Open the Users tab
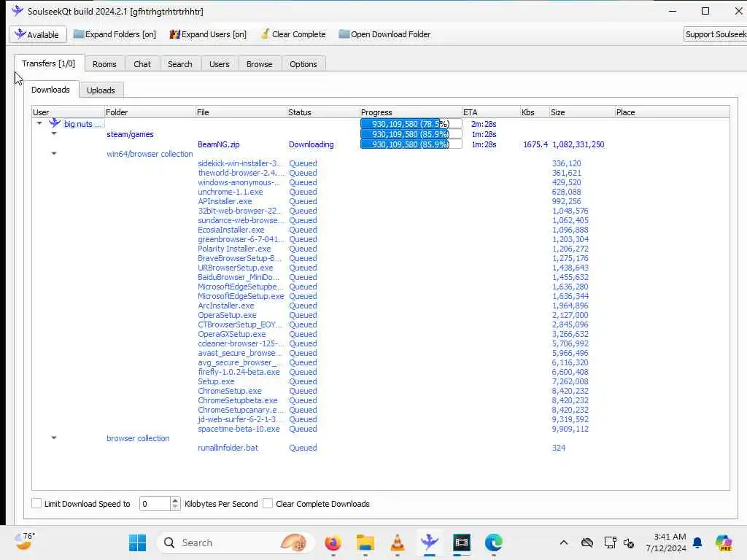 point(219,64)
